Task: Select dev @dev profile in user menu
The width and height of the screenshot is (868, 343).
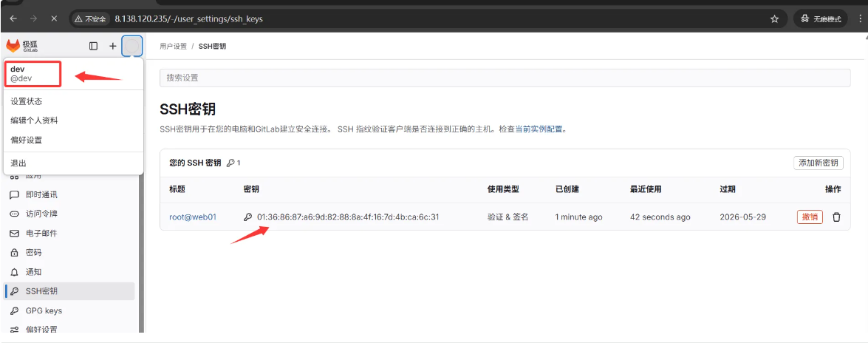Action: tap(32, 74)
